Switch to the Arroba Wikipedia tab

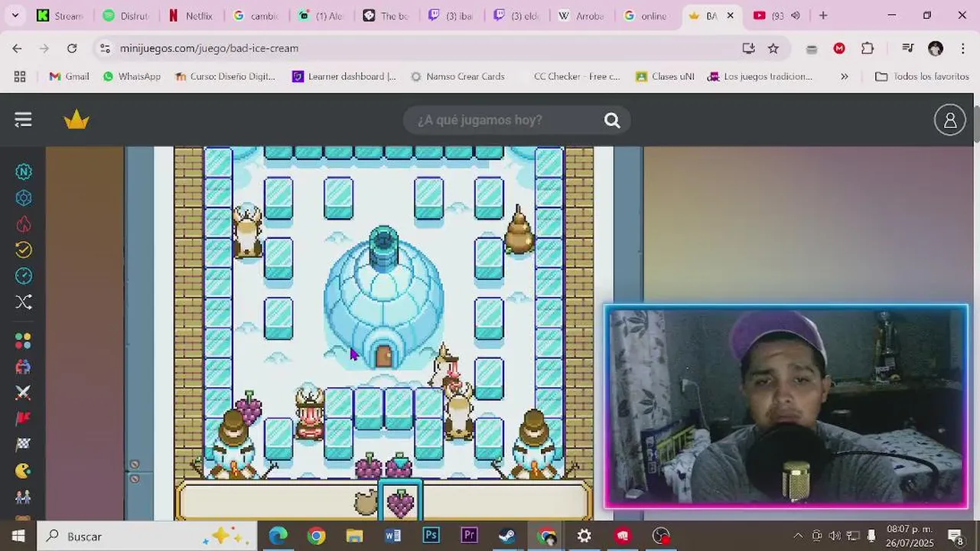coord(581,15)
